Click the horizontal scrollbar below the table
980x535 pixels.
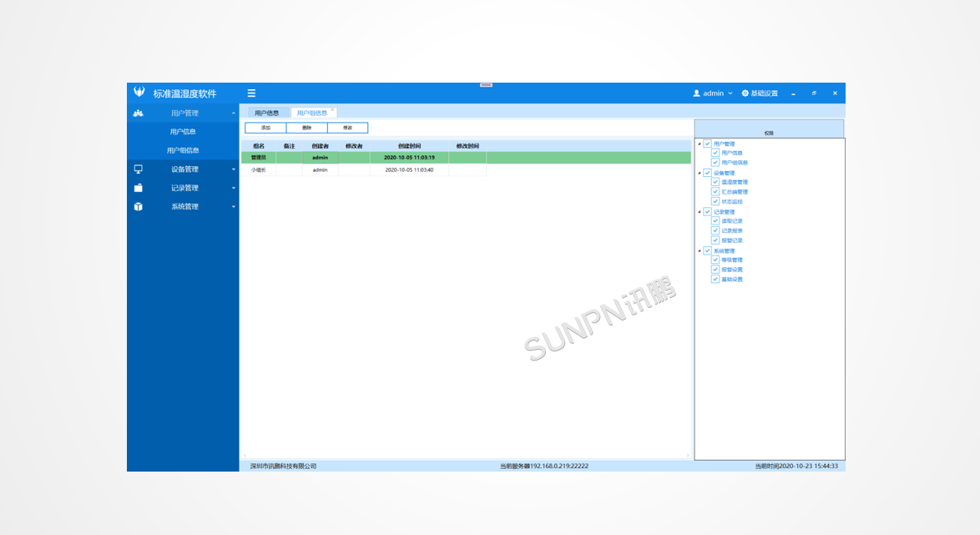[x=465, y=456]
